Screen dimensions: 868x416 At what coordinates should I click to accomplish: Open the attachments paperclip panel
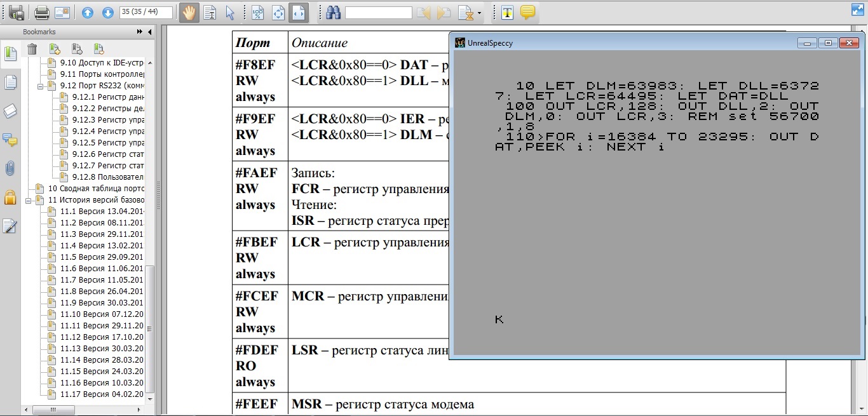[x=10, y=168]
